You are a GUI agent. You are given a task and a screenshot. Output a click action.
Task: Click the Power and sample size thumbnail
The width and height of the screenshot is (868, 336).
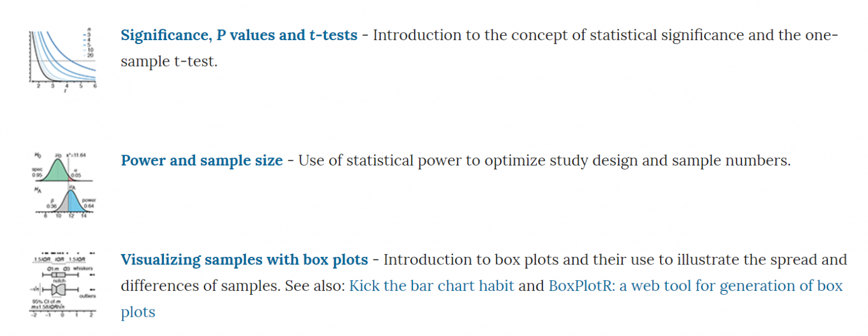click(x=62, y=185)
